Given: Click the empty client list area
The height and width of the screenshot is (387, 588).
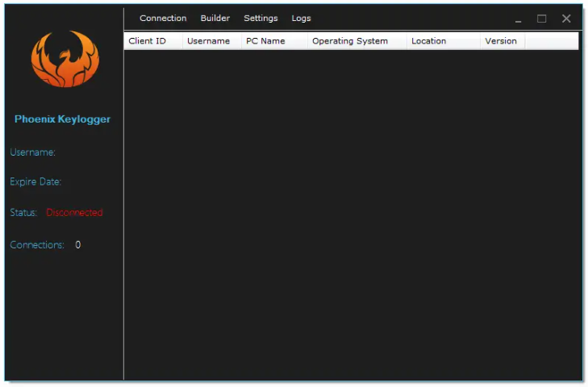Looking at the screenshot, I should (352, 210).
